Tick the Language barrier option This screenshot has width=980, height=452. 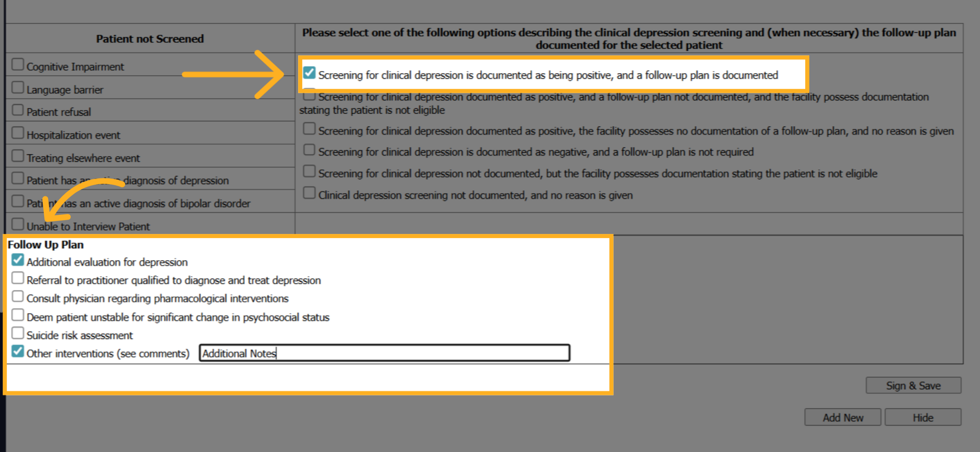click(x=18, y=87)
